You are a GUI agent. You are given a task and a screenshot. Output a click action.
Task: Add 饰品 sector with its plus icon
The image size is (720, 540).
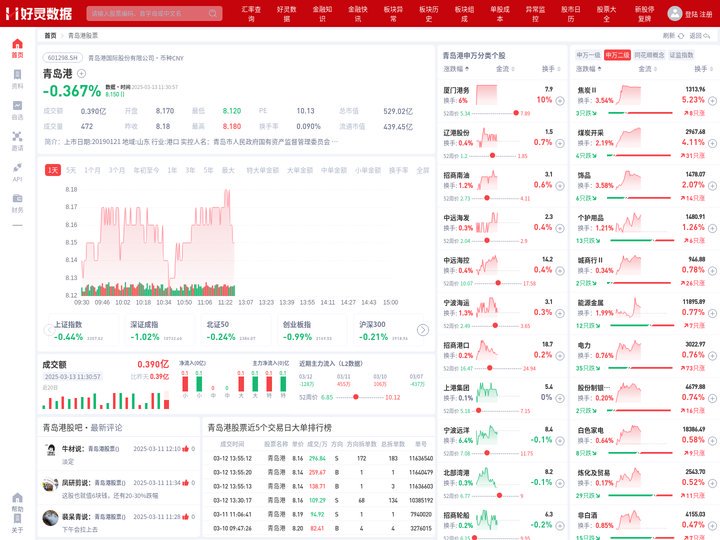tap(712, 186)
